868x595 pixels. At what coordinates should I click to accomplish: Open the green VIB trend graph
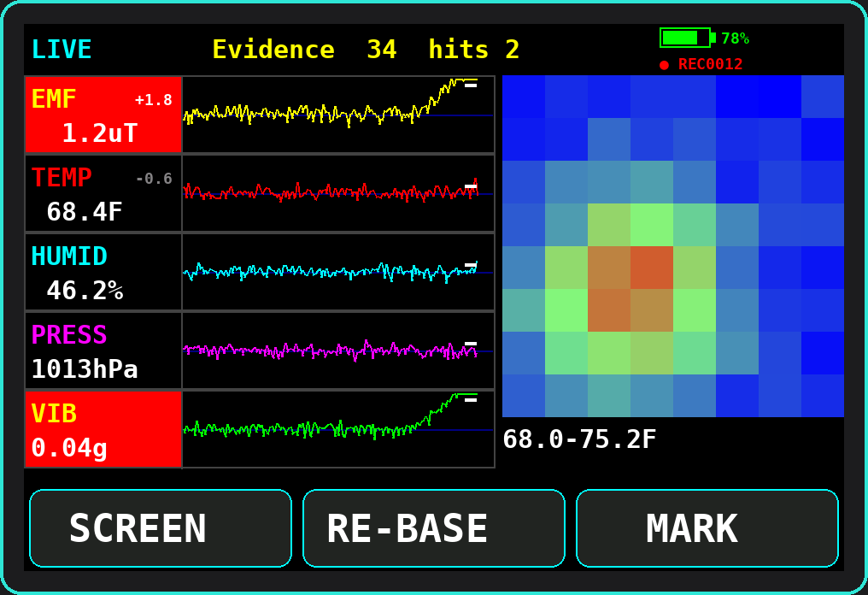338,429
